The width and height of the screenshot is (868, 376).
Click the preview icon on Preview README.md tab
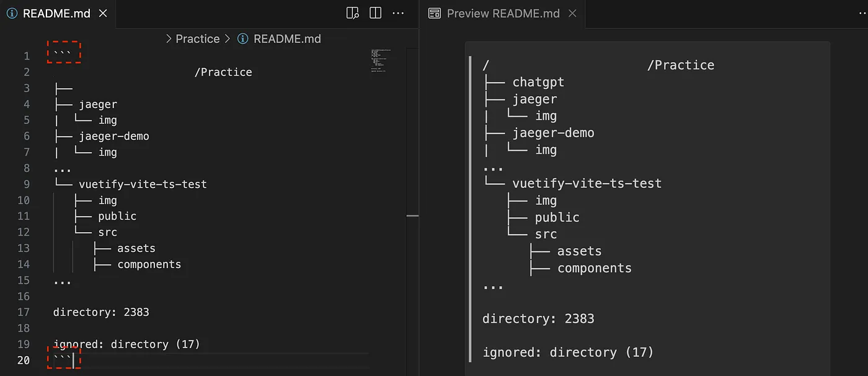(435, 14)
